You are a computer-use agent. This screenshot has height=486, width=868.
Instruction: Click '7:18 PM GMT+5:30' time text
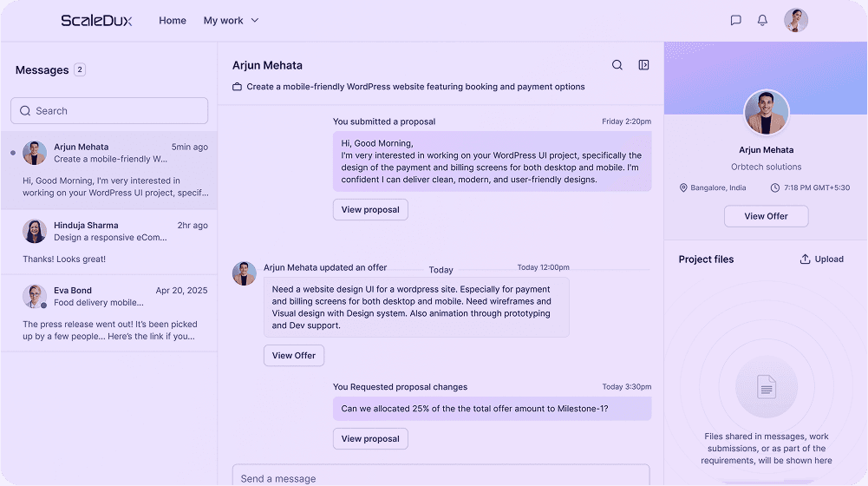(817, 187)
